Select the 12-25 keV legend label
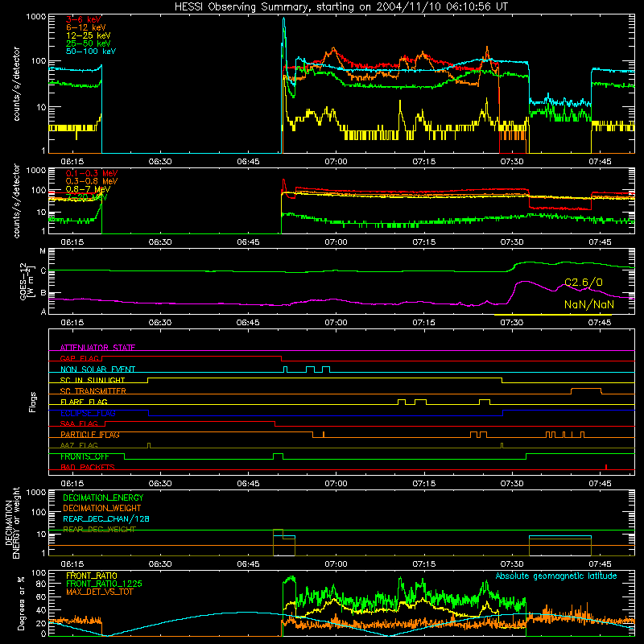This screenshot has height=644, width=644. point(89,35)
